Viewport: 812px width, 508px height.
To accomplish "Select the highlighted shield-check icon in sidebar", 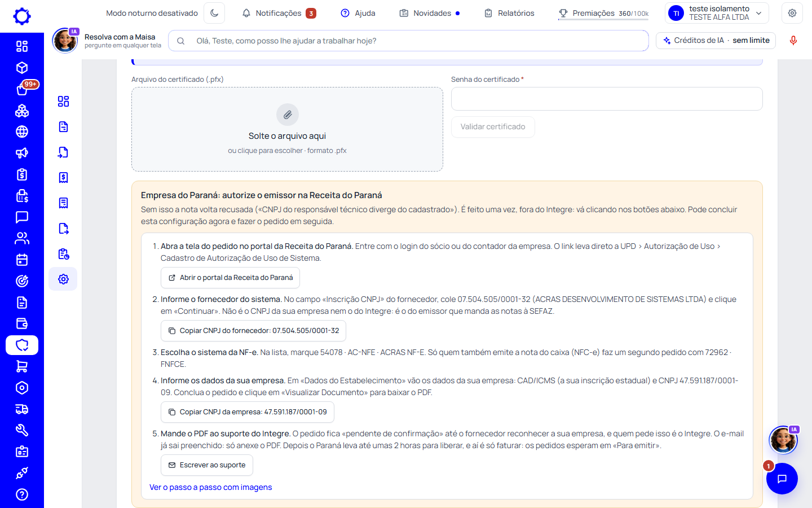I will [x=22, y=345].
